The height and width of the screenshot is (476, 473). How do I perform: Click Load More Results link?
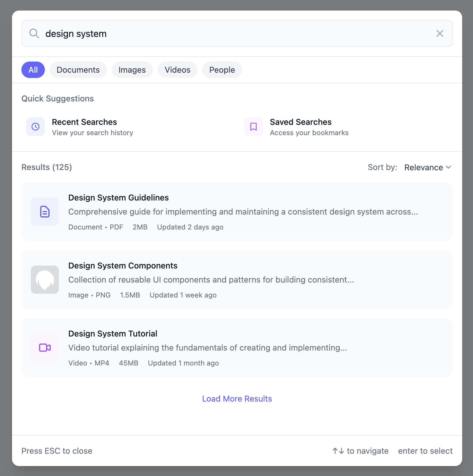237,399
